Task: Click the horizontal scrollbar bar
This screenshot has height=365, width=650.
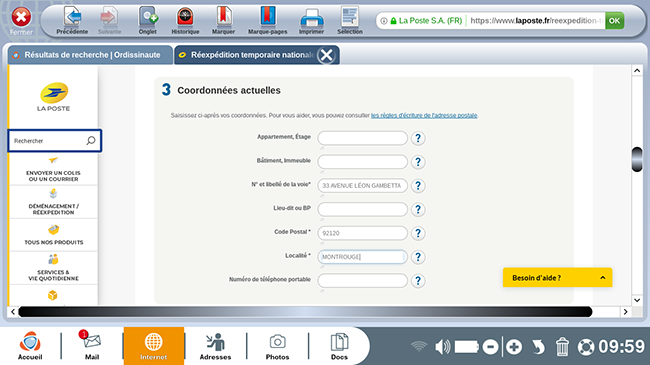Action: [305, 311]
